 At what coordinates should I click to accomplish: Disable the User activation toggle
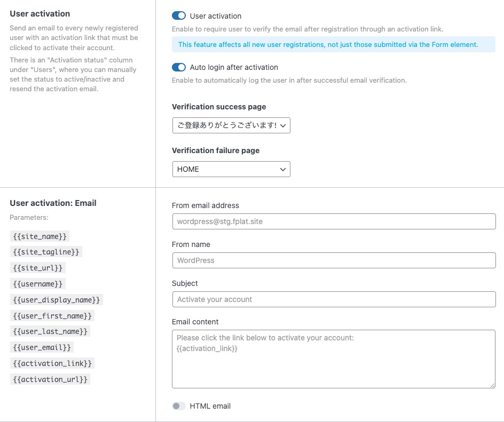178,16
